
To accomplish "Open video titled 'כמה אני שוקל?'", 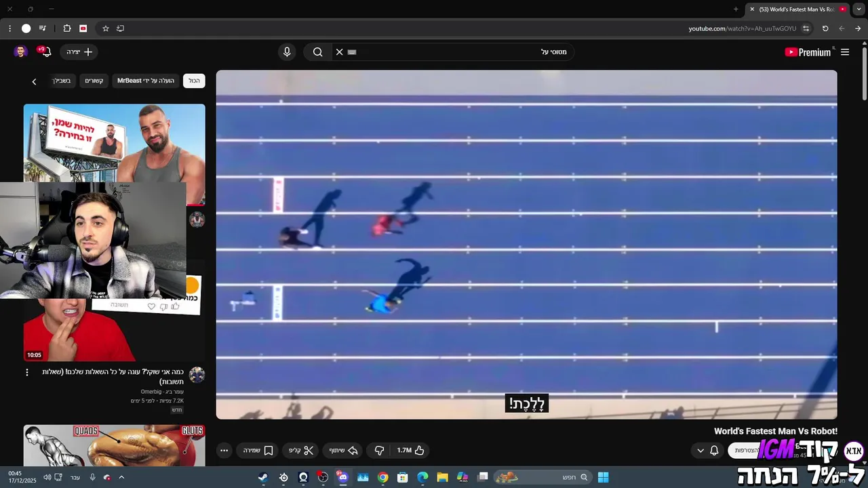I will [113, 377].
